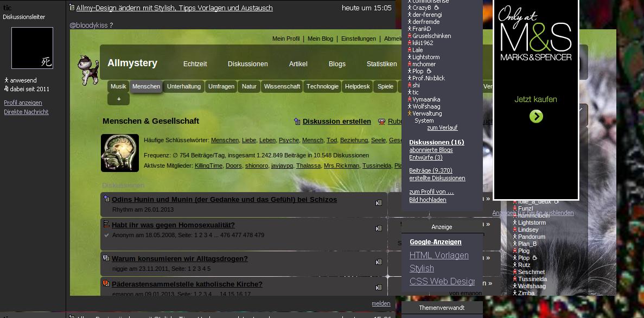
Task: Open member KillingTime's profile link
Action: pyautogui.click(x=209, y=166)
